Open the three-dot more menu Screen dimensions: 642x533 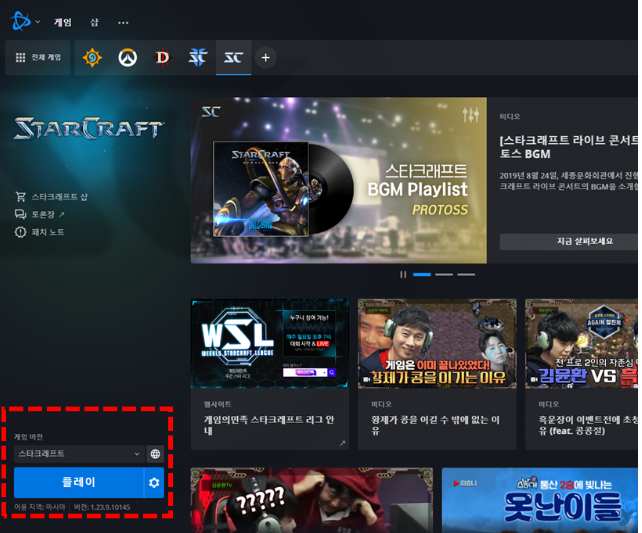tap(123, 23)
